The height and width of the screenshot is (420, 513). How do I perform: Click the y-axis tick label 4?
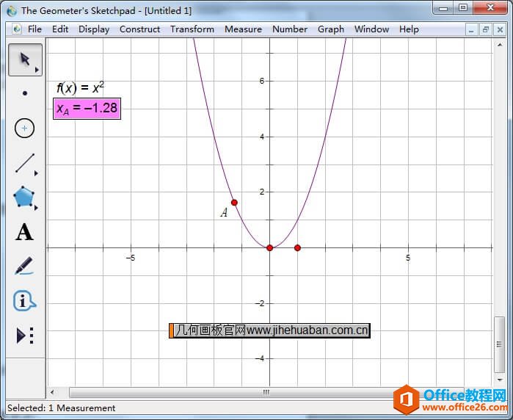tap(262, 137)
